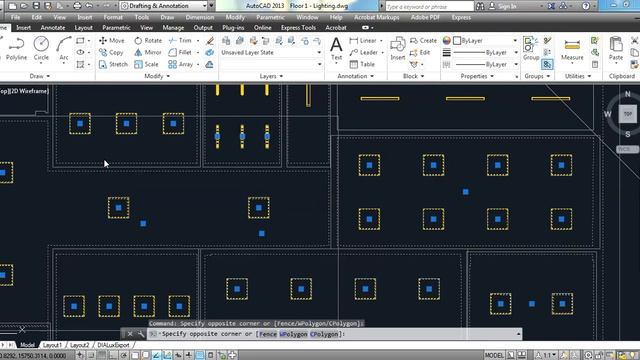Choose the Leader annotation tool
The height and width of the screenshot is (360, 640).
click(x=364, y=52)
